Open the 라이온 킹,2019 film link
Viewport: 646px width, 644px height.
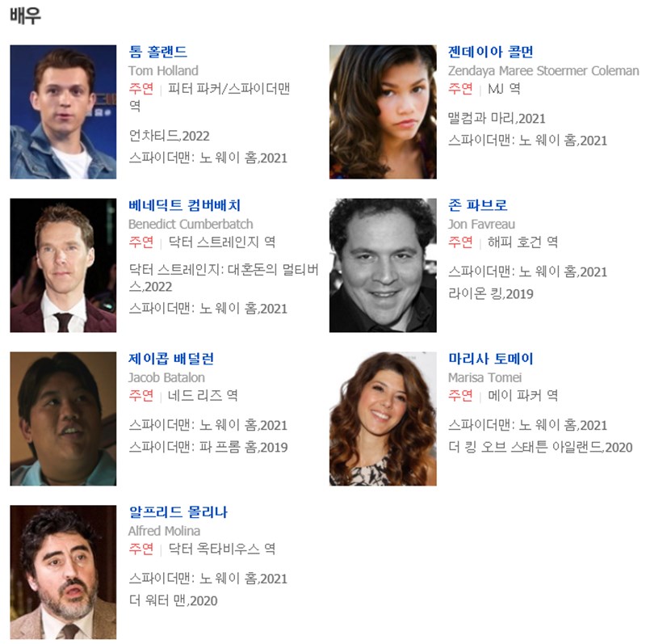tap(491, 293)
